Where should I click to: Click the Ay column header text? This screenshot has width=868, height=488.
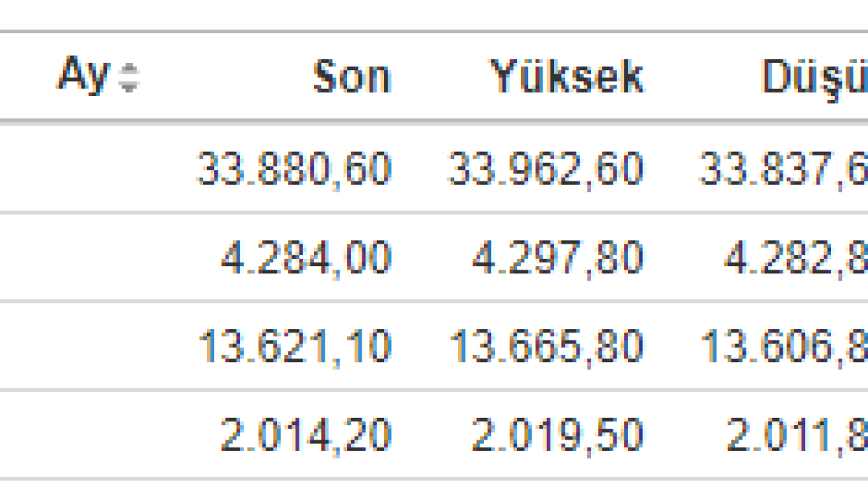[x=84, y=75]
